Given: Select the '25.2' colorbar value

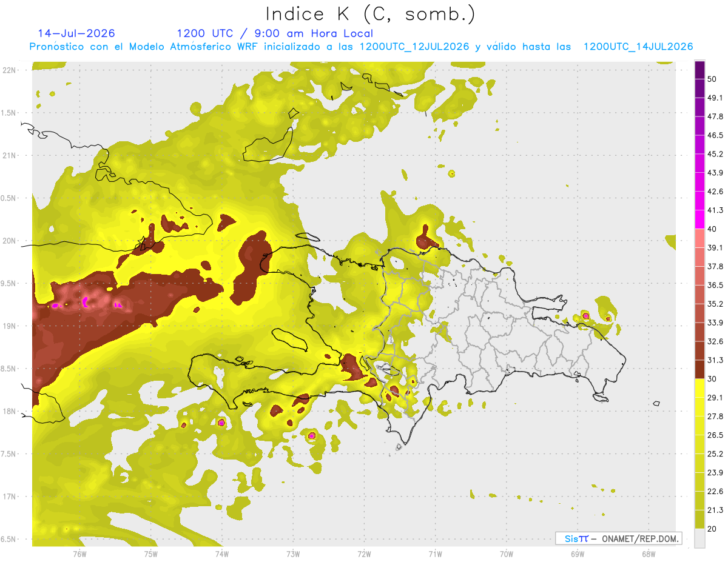Looking at the screenshot, I should 715,454.
